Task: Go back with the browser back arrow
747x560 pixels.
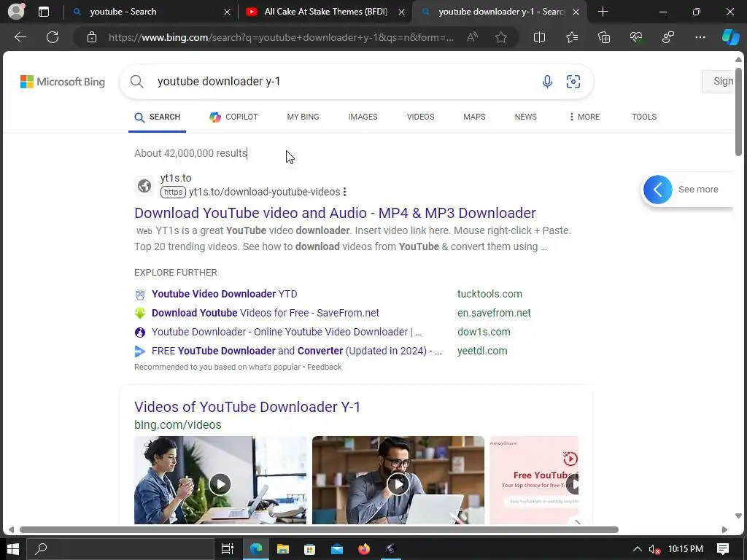Action: tap(20, 37)
